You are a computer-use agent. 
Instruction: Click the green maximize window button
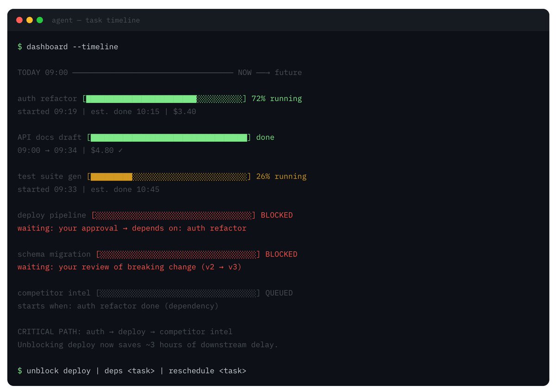tap(40, 20)
